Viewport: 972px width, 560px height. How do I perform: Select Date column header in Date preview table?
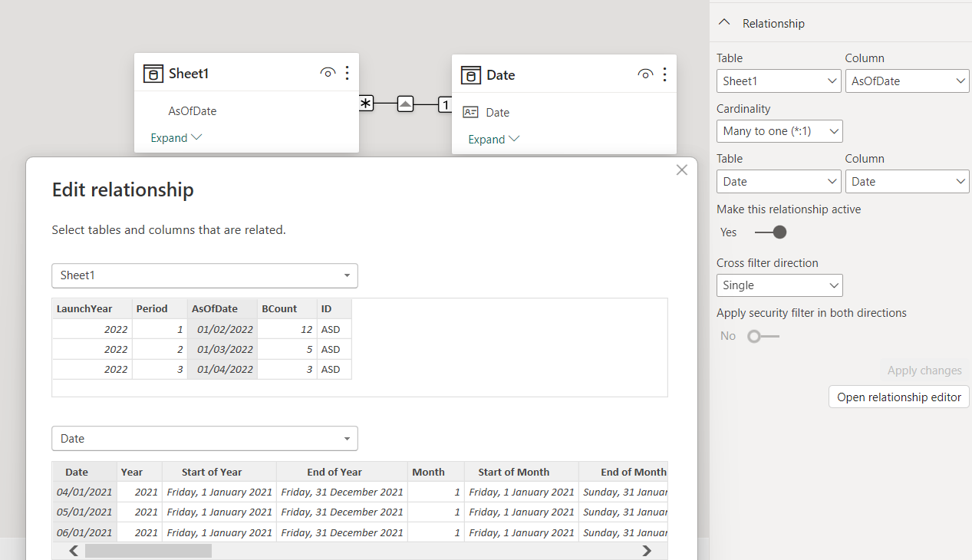(x=84, y=472)
